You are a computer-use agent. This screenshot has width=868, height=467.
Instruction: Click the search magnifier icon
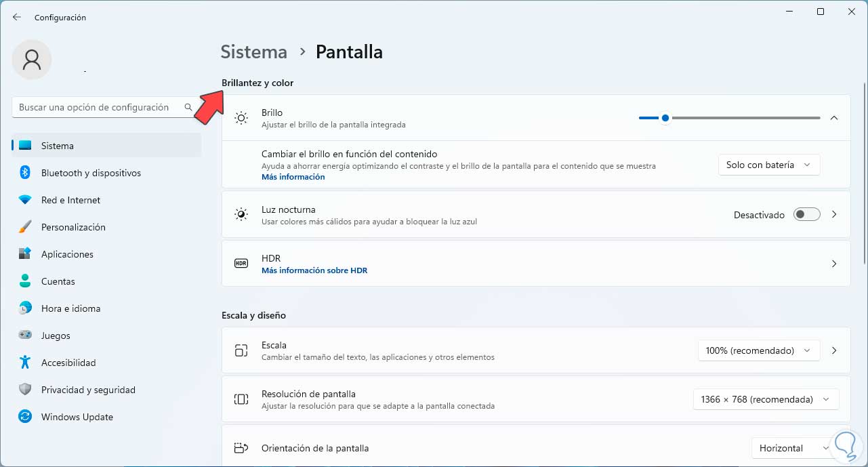pos(188,107)
